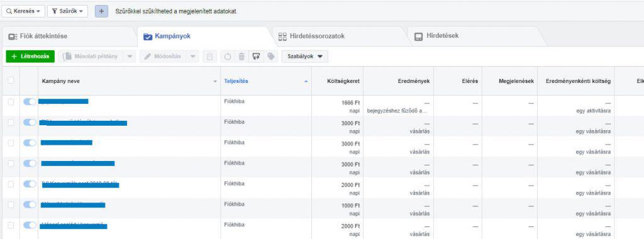Click the green Létrehozás button

coord(30,57)
